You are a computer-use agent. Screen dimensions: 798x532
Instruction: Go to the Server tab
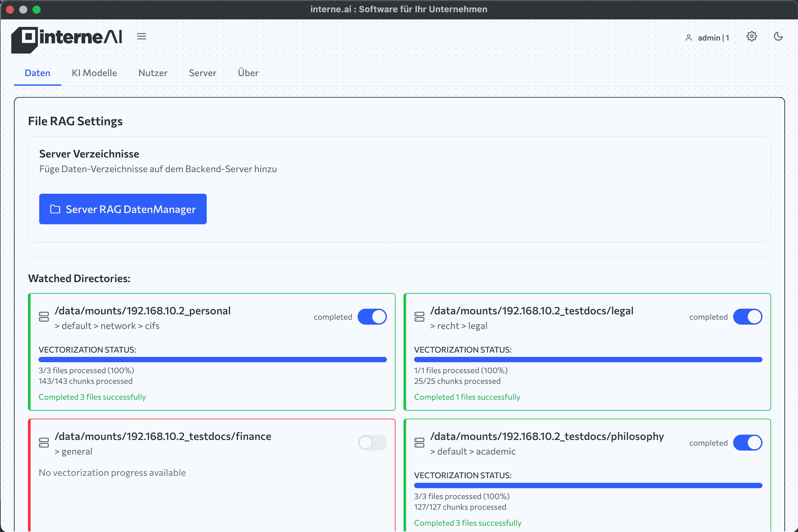coord(202,73)
